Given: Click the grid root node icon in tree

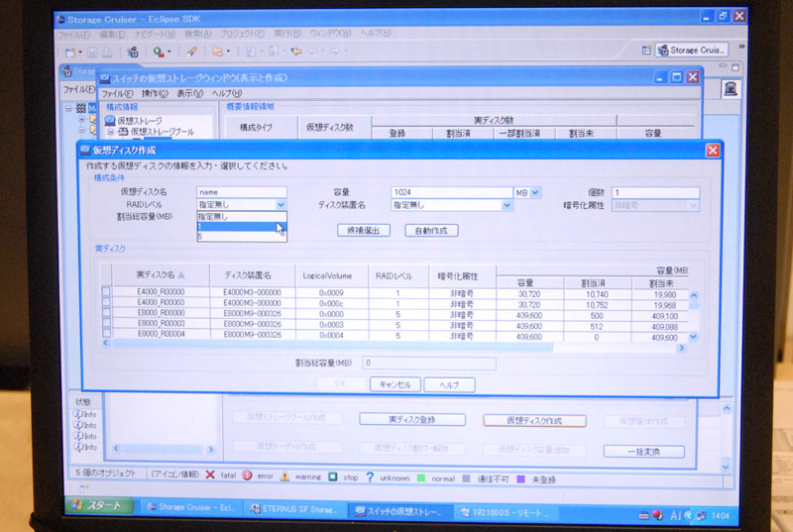Looking at the screenshot, I should click(x=81, y=108).
